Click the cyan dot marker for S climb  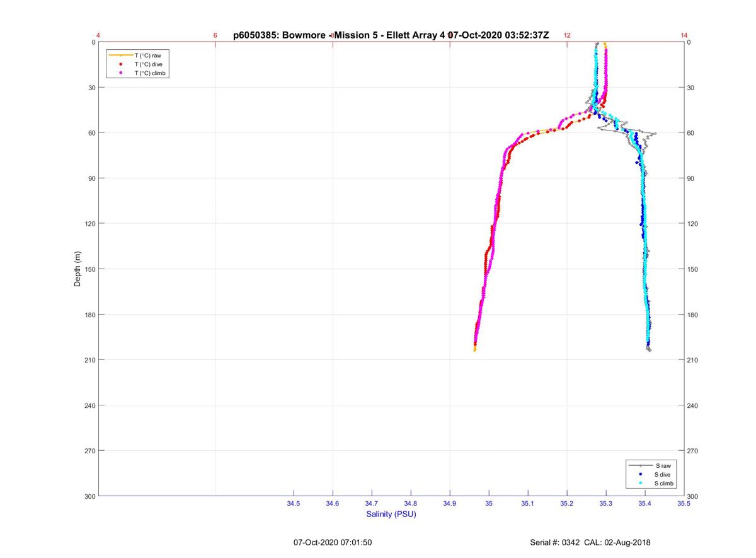point(641,483)
